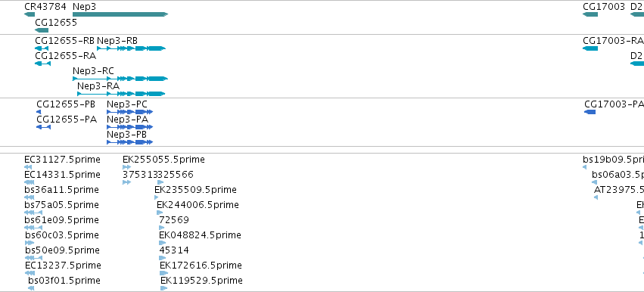
Task: Click the Nep3-RA transcript glyph
Action: click(121, 94)
